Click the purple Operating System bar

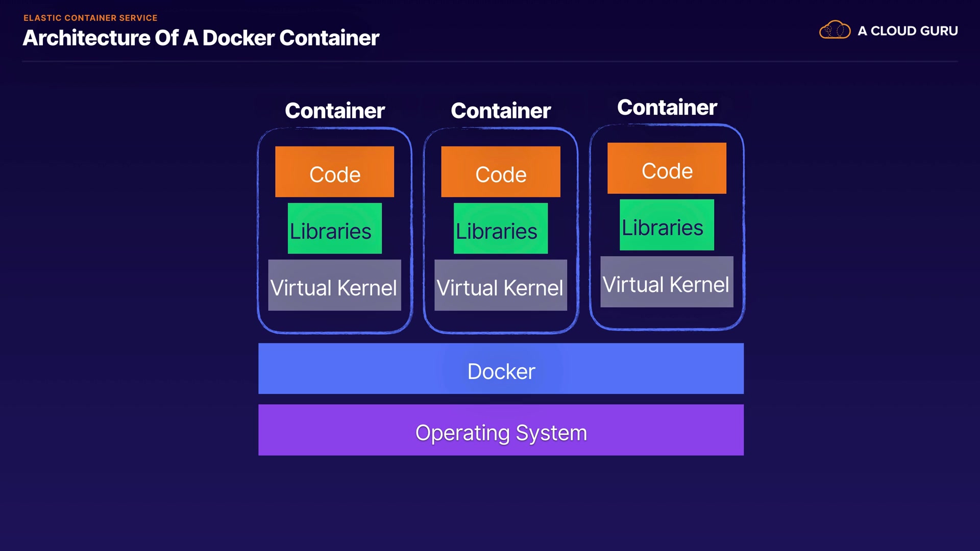[501, 430]
